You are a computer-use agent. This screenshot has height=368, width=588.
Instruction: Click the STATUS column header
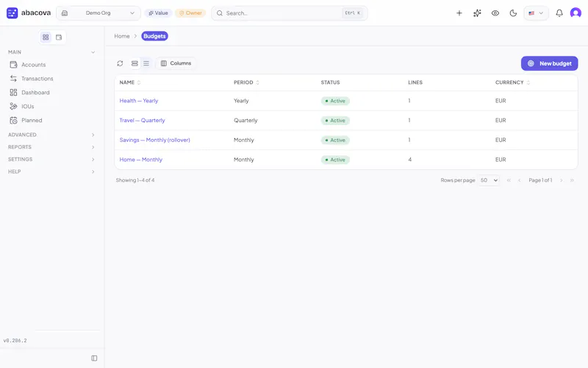click(x=330, y=82)
